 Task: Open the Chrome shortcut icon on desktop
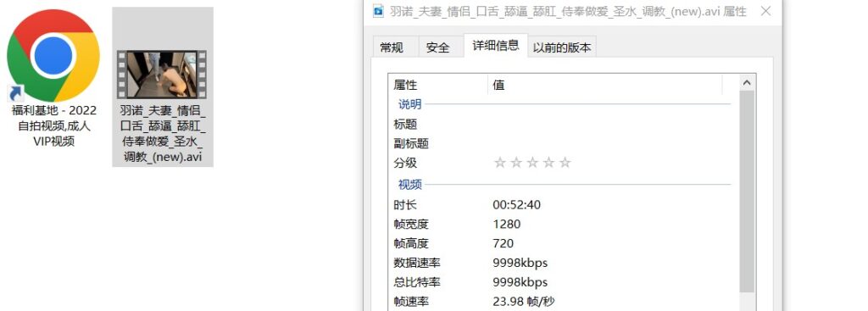(x=53, y=55)
